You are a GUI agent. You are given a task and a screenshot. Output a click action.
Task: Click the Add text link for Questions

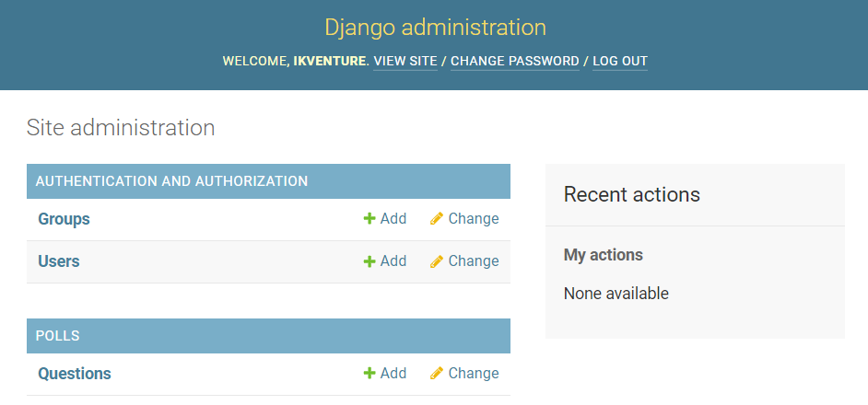393,374
